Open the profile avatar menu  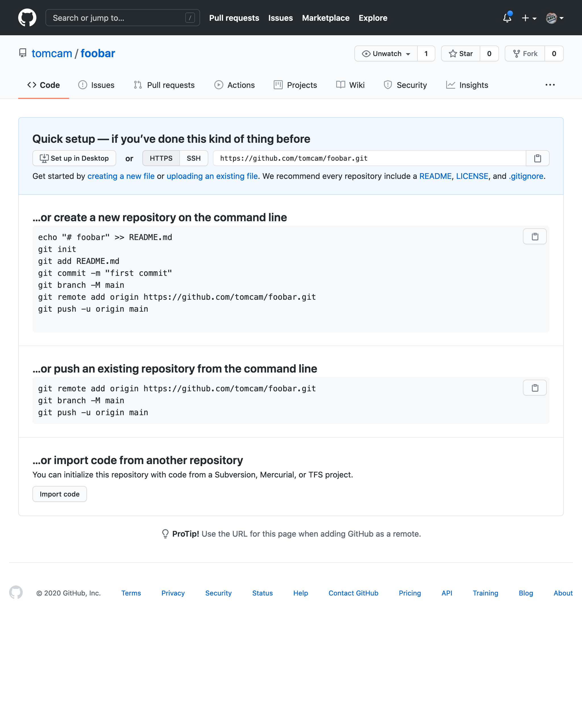(554, 18)
